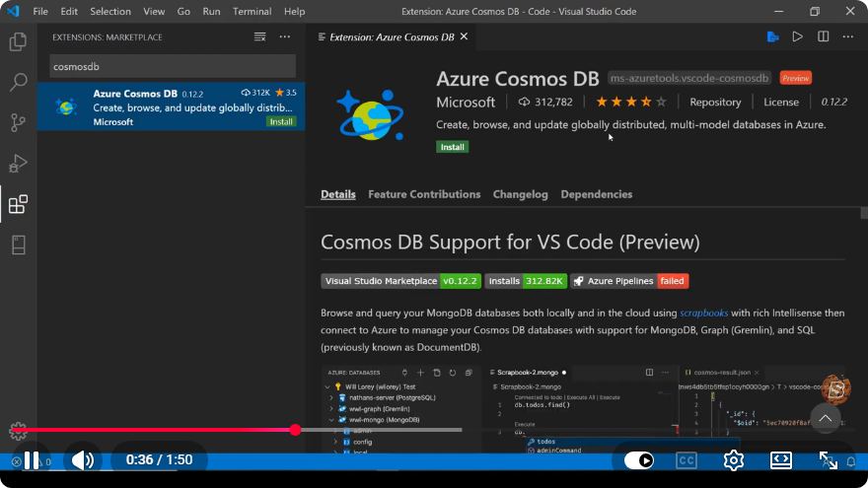This screenshot has width=868, height=488.
Task: Click the split editor icon
Action: click(x=824, y=36)
